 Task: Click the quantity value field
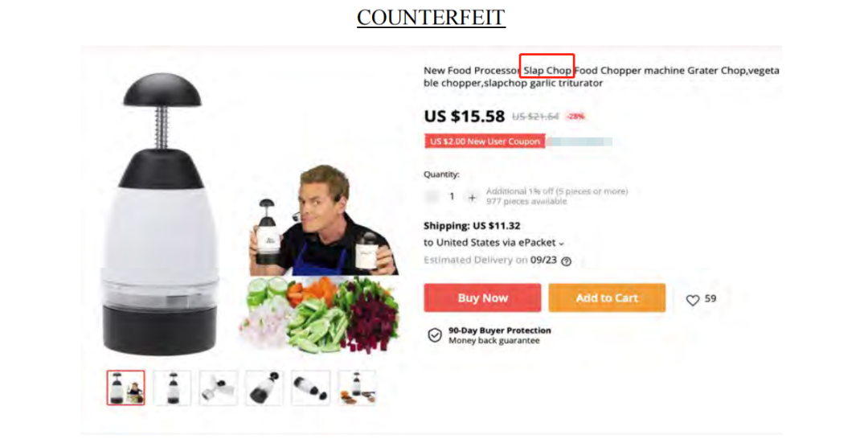click(452, 196)
